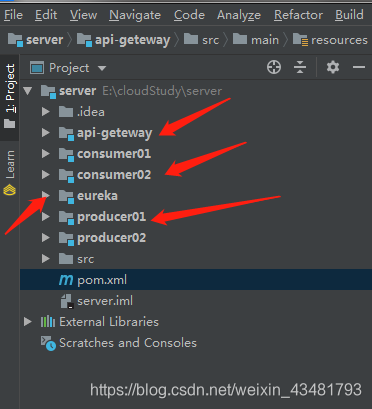
Task: Open the File menu
Action: point(13,15)
